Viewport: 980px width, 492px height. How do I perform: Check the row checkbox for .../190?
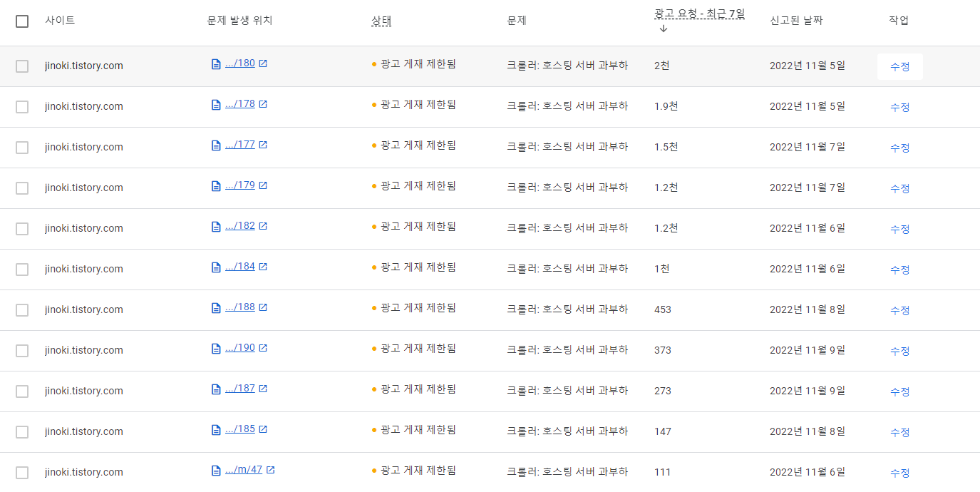tap(22, 351)
